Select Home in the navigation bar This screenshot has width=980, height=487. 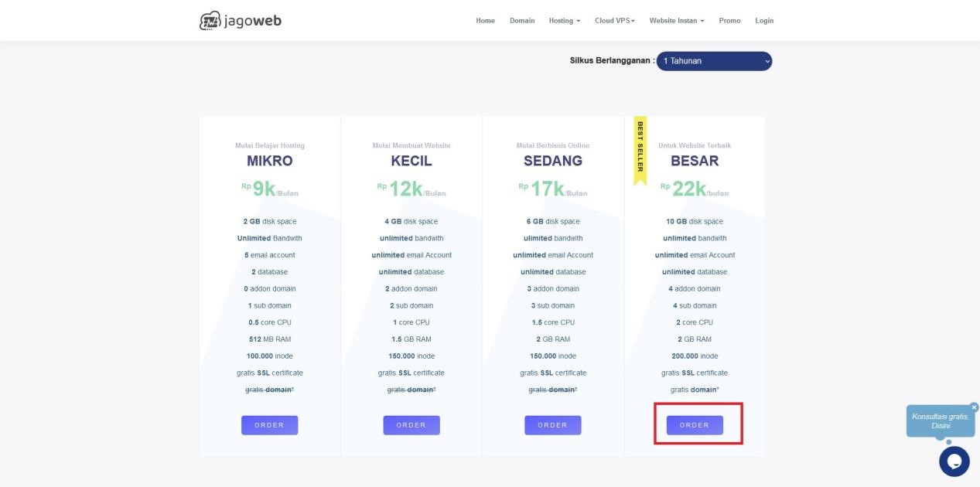coord(485,21)
